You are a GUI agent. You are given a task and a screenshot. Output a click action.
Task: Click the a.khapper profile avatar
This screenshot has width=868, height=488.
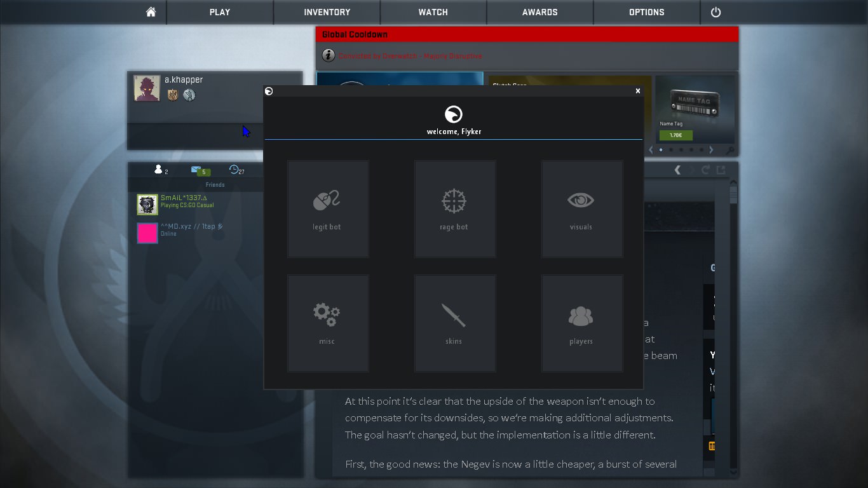tap(147, 88)
